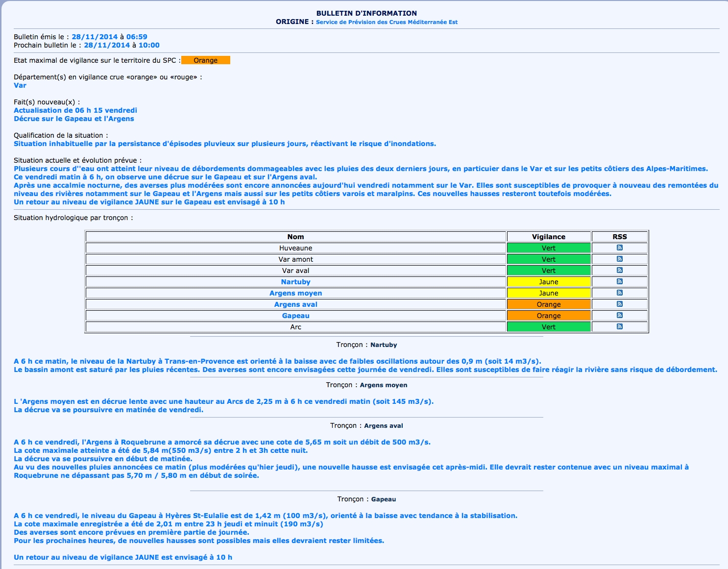Viewport: 728px width, 569px height.
Task: Click the Jaune vigilance cell for Nartuby
Action: [549, 282]
